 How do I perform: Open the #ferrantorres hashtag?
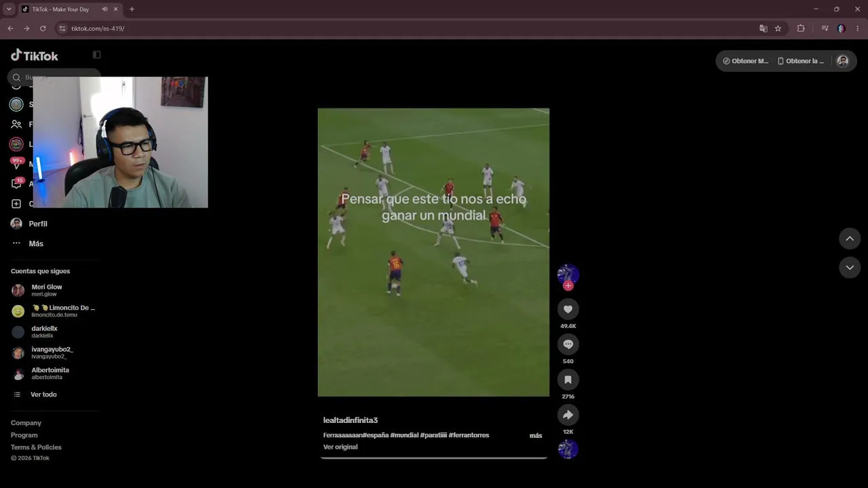click(x=469, y=435)
